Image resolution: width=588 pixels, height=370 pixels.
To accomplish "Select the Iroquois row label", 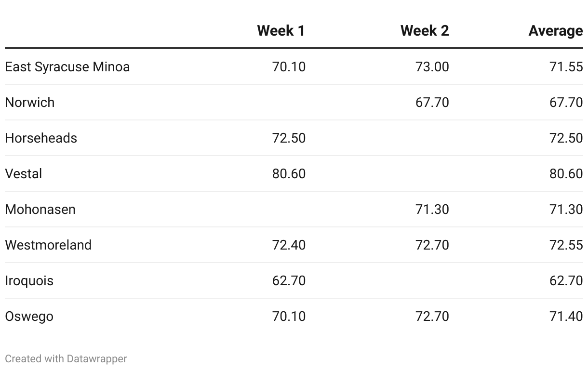I will pyautogui.click(x=29, y=280).
